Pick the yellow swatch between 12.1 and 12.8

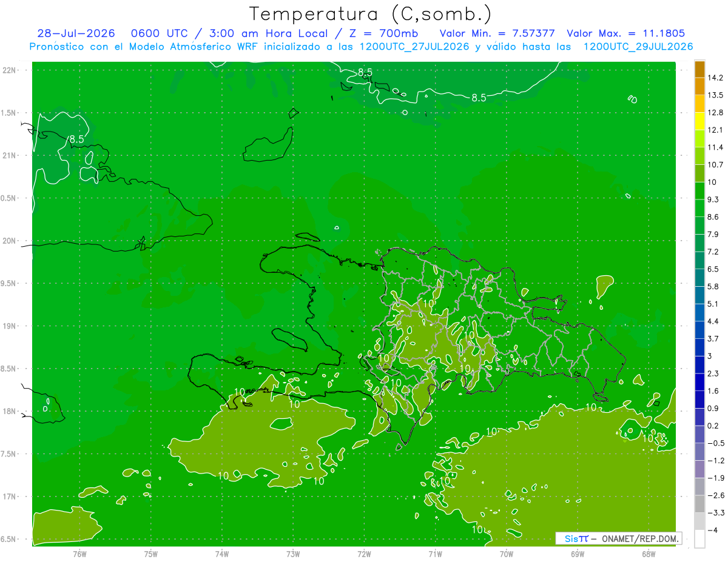(699, 121)
